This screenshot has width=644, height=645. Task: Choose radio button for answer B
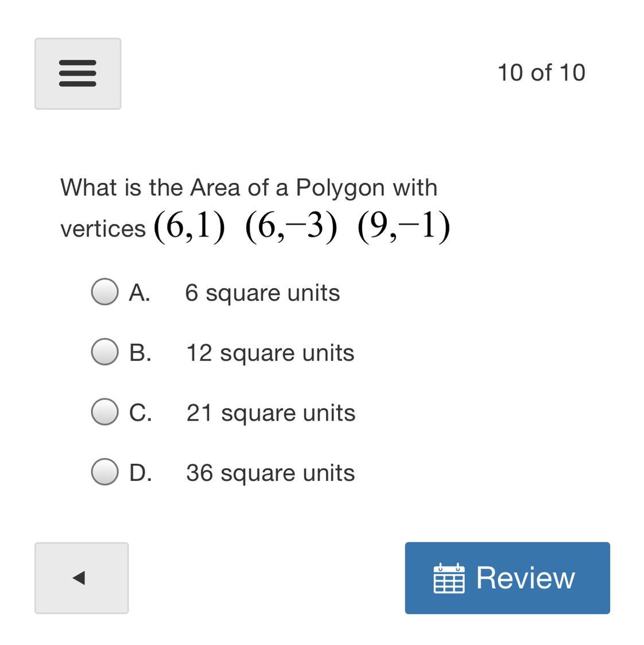click(104, 352)
